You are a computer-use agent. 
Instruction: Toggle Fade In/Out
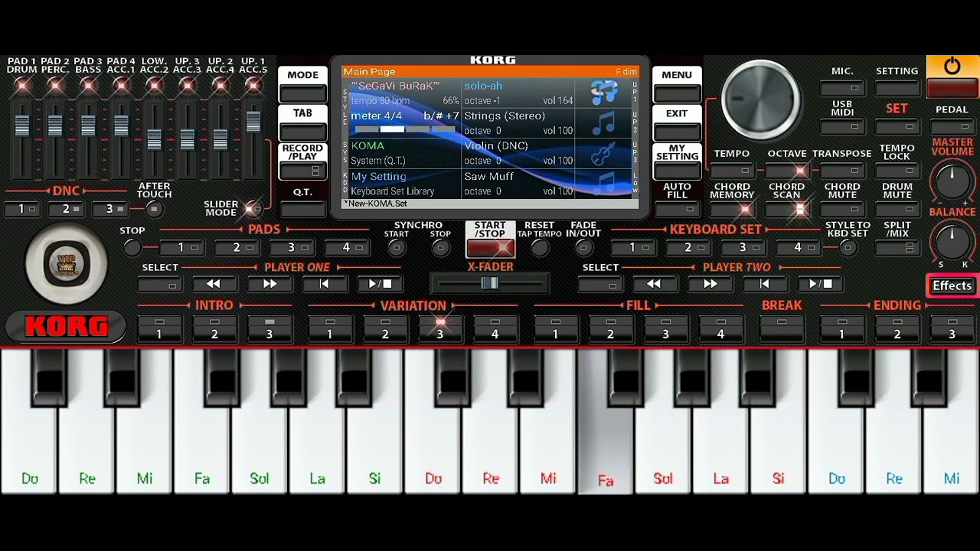[x=583, y=247]
